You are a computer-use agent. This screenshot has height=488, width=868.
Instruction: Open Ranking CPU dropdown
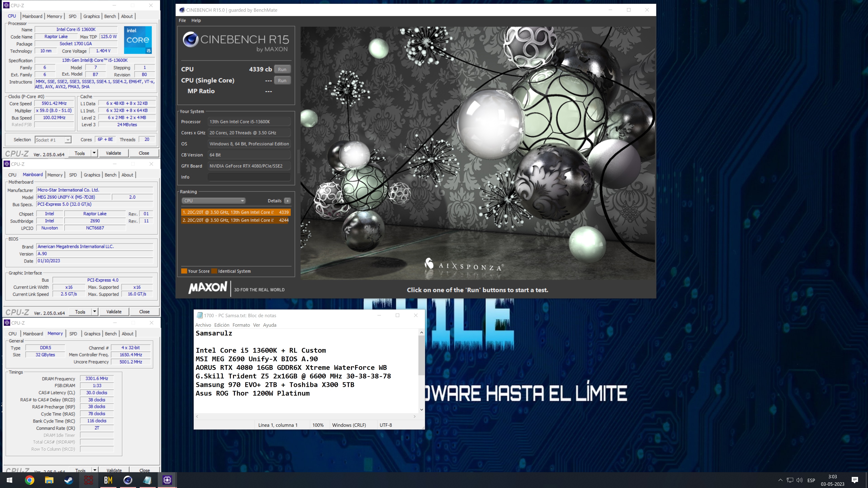[x=214, y=201]
